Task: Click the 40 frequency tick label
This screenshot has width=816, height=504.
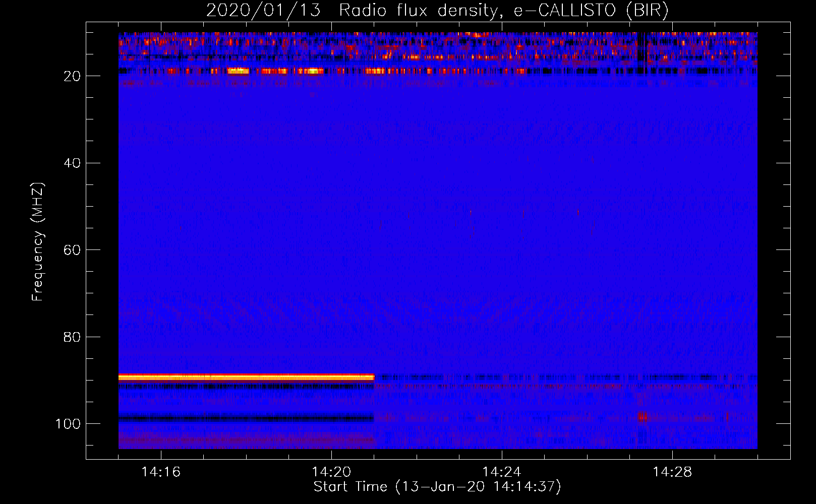Action: pos(72,163)
